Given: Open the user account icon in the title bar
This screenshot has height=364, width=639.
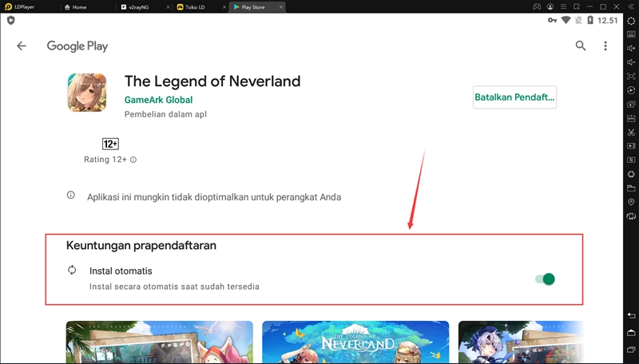Looking at the screenshot, I should click(550, 7).
